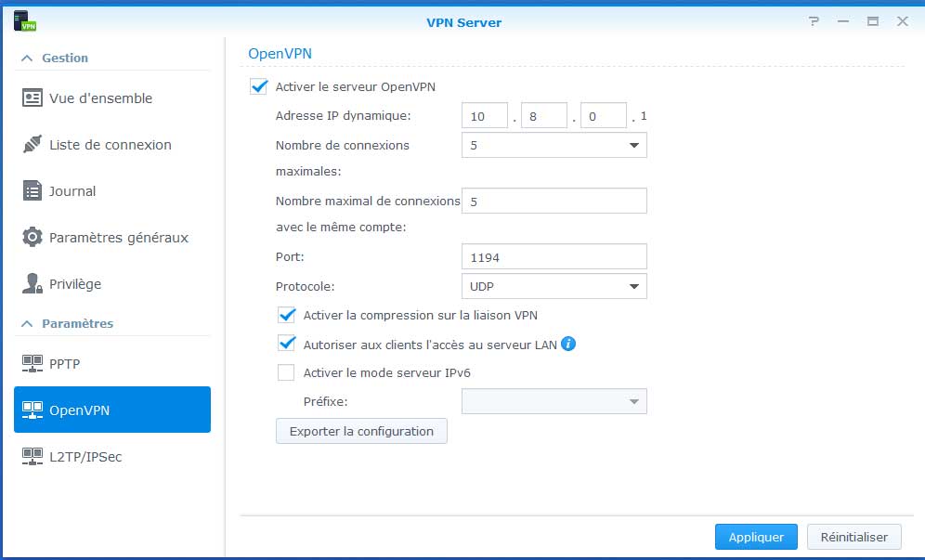
Task: Click the 'Préfixe:' label
Action: (x=326, y=402)
